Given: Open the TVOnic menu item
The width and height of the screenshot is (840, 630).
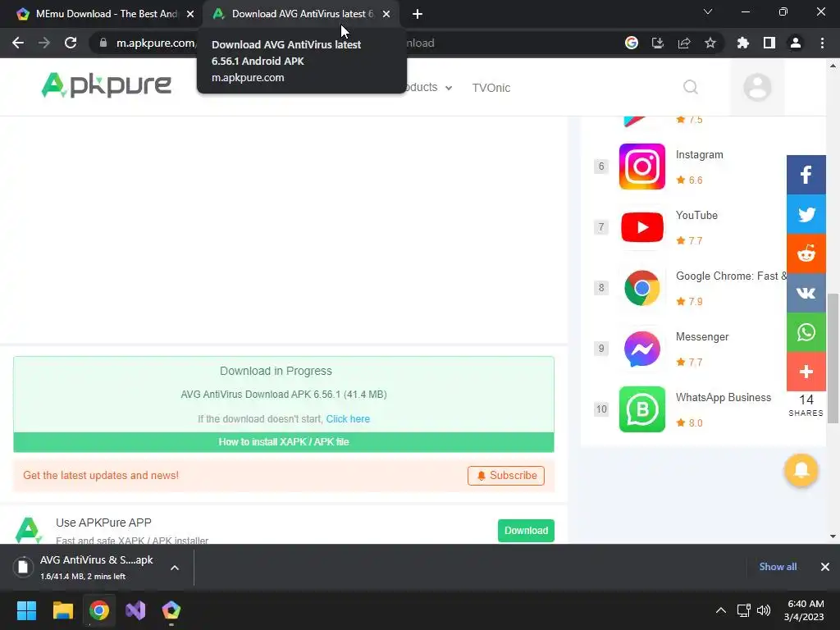Looking at the screenshot, I should click(491, 88).
